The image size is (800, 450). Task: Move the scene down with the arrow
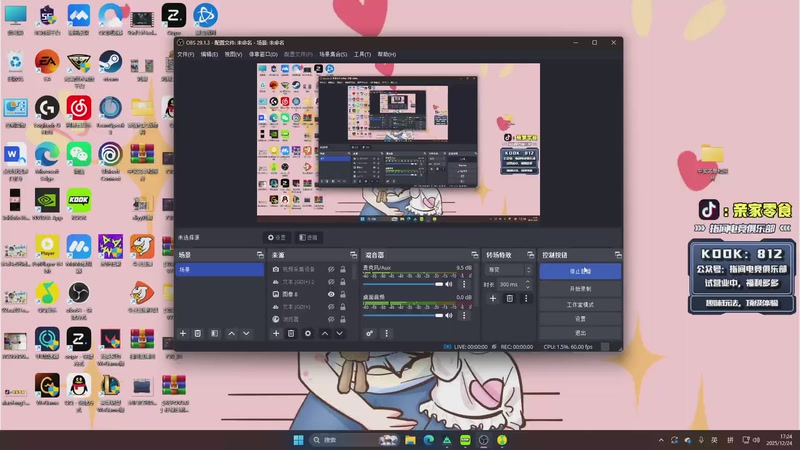[x=246, y=333]
